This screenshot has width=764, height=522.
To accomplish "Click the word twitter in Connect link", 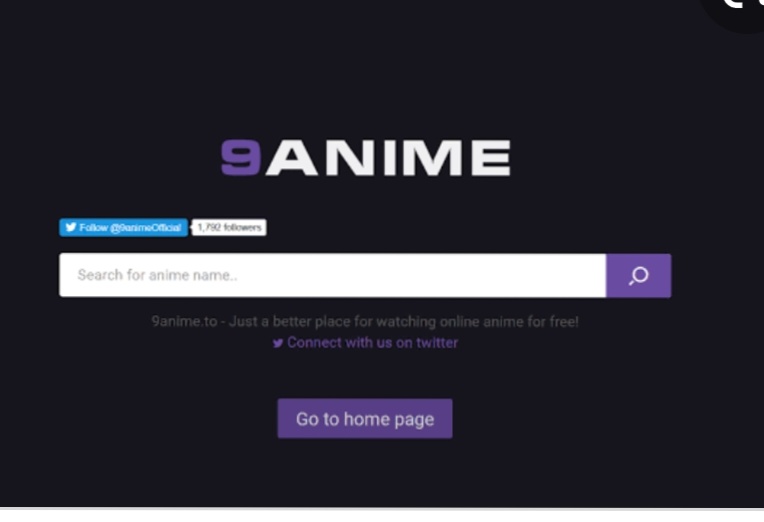I will [x=437, y=343].
